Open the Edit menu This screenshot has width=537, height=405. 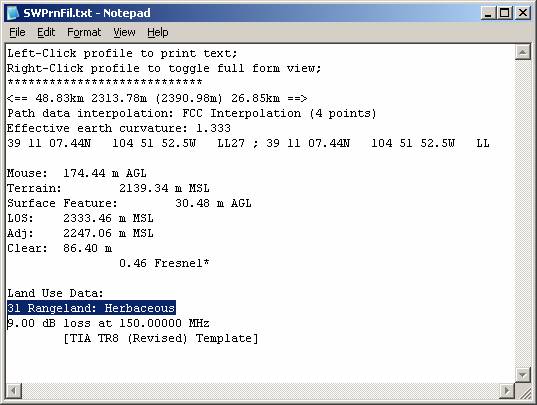tap(46, 33)
